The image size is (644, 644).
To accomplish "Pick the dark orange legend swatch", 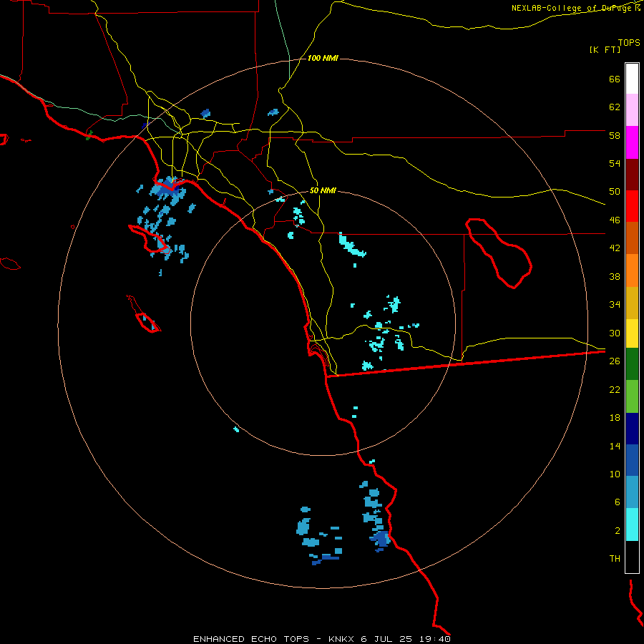I will click(x=632, y=238).
